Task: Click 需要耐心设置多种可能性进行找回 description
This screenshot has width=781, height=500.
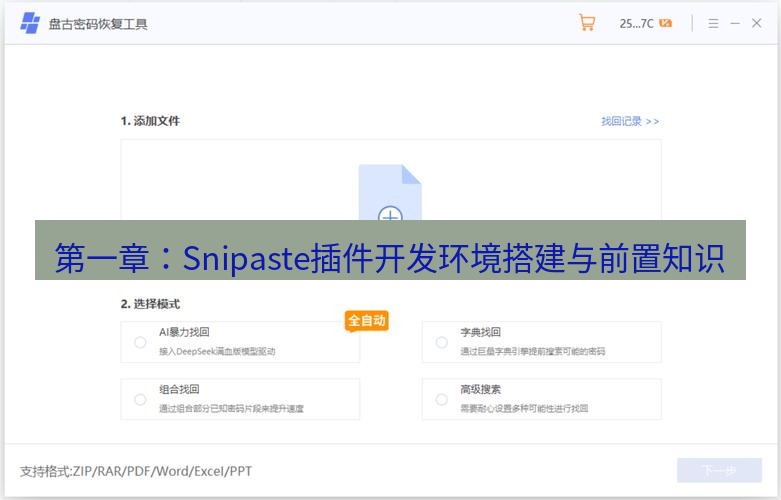Action: pos(524,409)
